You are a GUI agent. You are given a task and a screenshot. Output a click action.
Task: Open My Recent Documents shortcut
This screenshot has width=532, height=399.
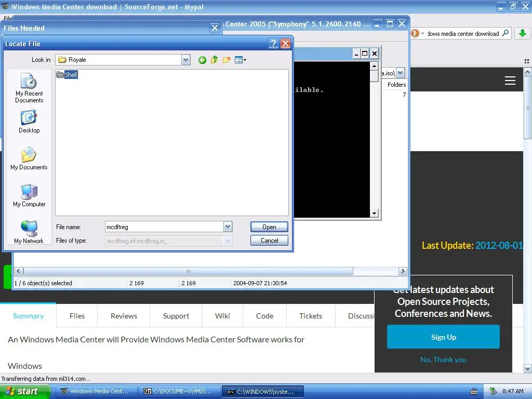(29, 88)
